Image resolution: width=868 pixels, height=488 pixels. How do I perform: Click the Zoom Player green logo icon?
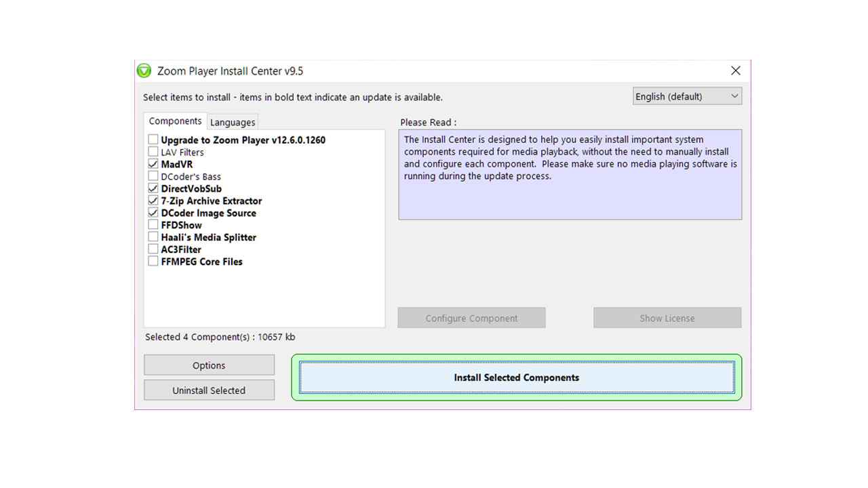(x=144, y=70)
